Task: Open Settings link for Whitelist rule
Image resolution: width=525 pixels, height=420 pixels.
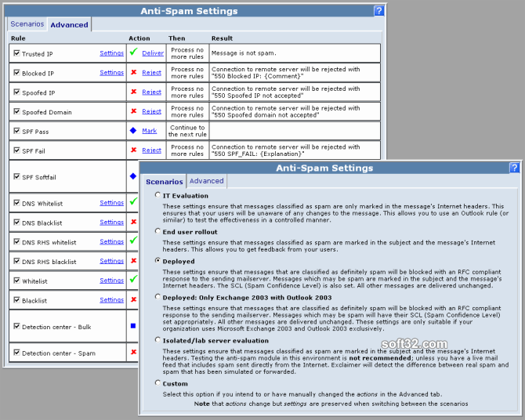Action: pos(111,281)
